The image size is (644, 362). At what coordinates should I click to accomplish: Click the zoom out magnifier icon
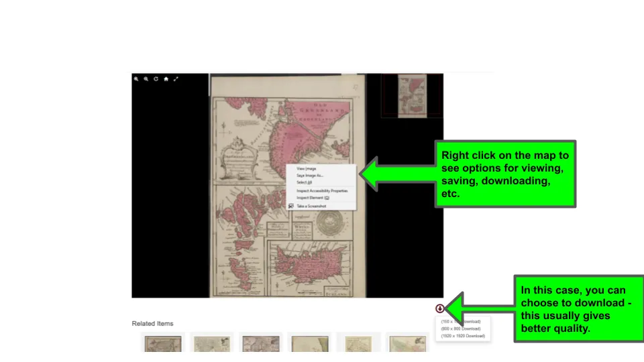[146, 79]
